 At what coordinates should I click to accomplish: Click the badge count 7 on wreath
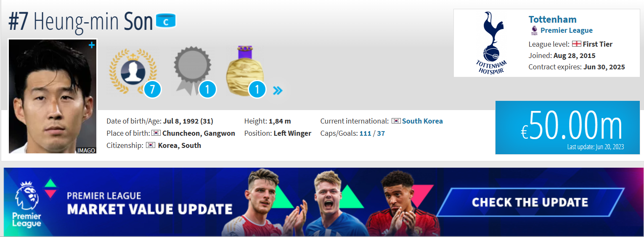tap(152, 90)
